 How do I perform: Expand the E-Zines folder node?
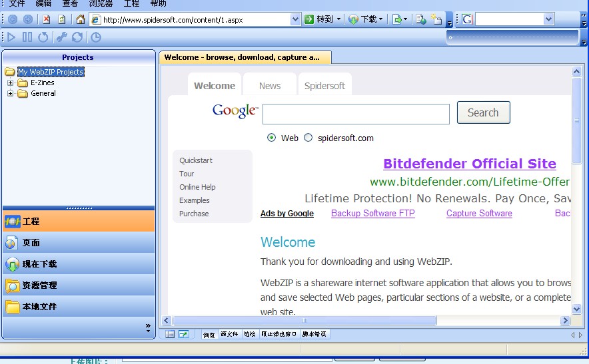[10, 83]
